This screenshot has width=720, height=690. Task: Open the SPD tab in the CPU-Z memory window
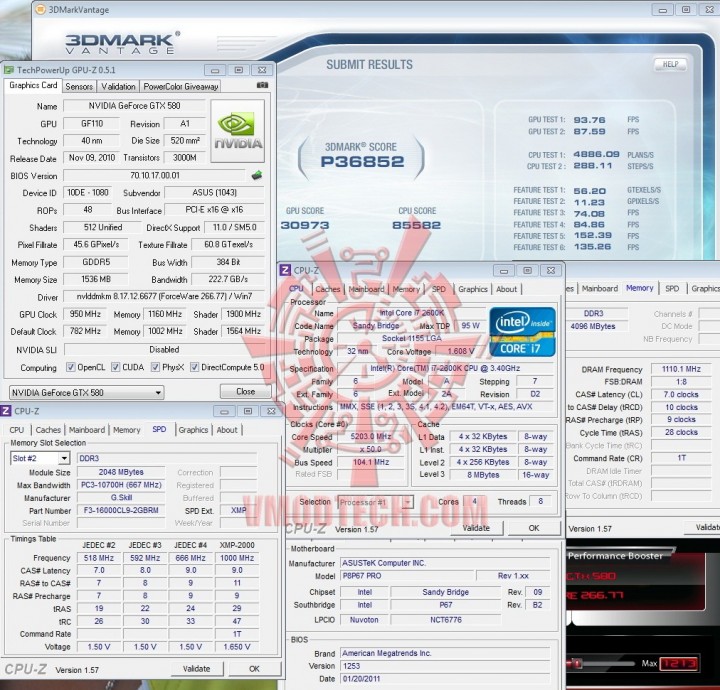point(672,288)
